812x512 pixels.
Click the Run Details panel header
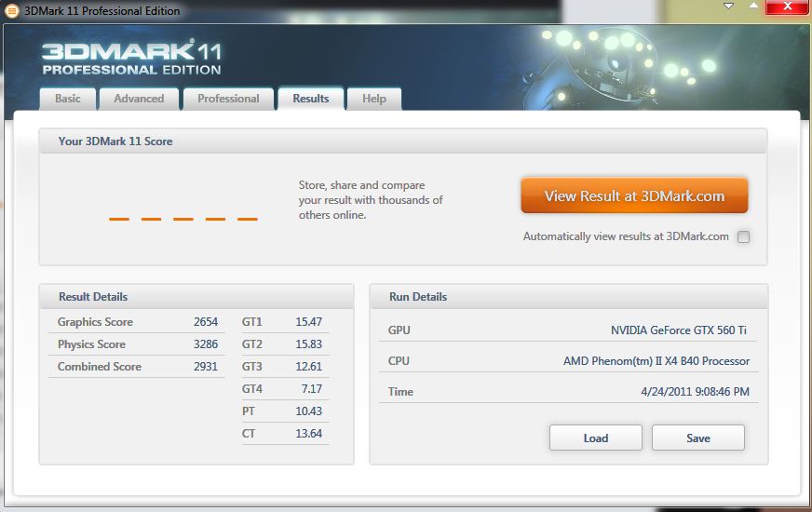point(569,297)
